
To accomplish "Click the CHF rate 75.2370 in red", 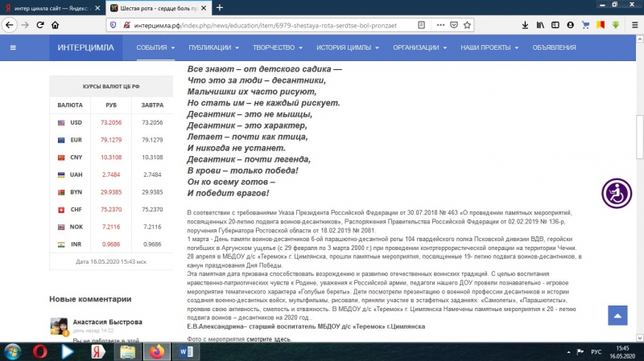I will pyautogui.click(x=111, y=210).
